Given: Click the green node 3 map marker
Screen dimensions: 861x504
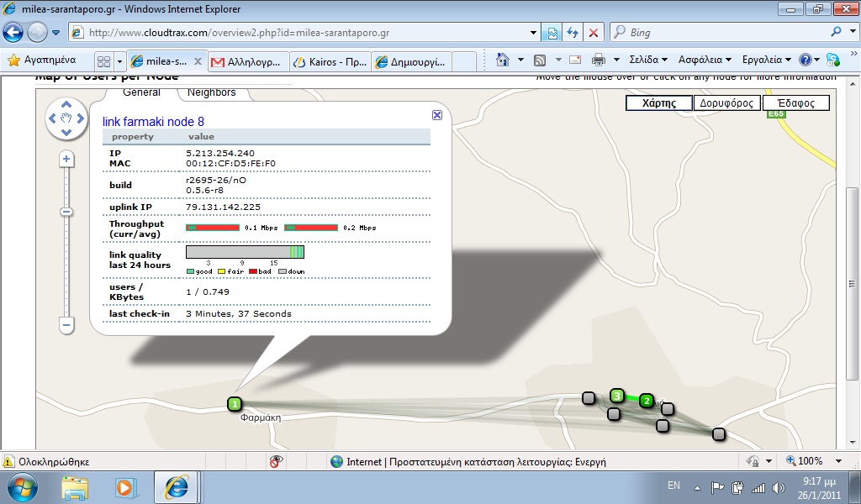Looking at the screenshot, I should (617, 395).
